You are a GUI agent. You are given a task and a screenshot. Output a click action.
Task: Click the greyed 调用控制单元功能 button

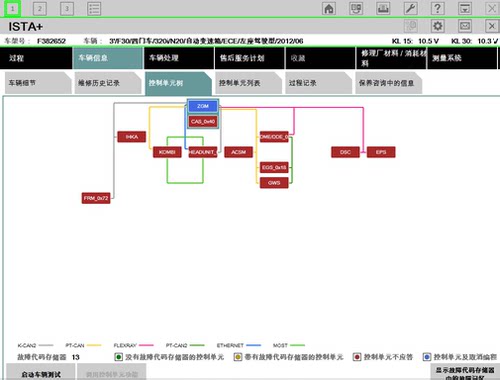[112, 372]
